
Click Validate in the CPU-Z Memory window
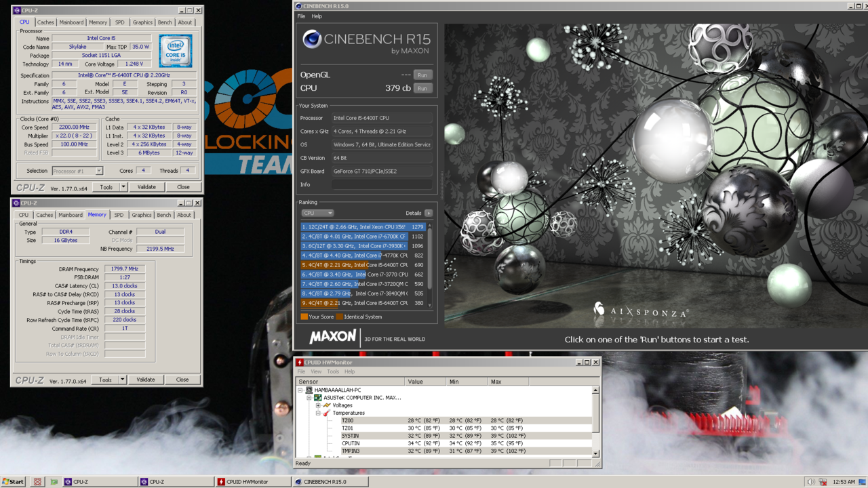point(146,380)
